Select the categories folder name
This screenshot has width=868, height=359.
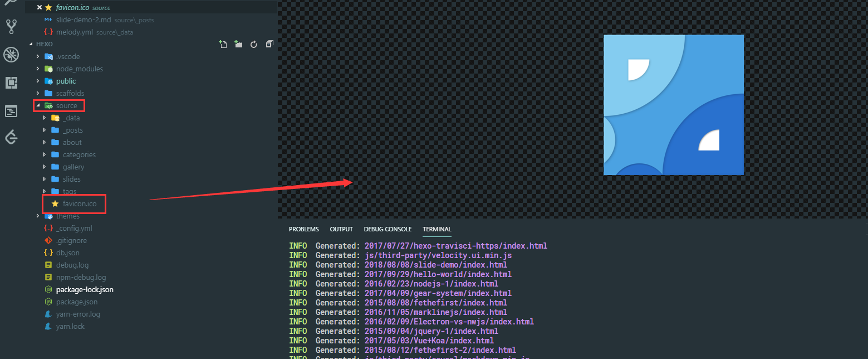[x=79, y=154]
